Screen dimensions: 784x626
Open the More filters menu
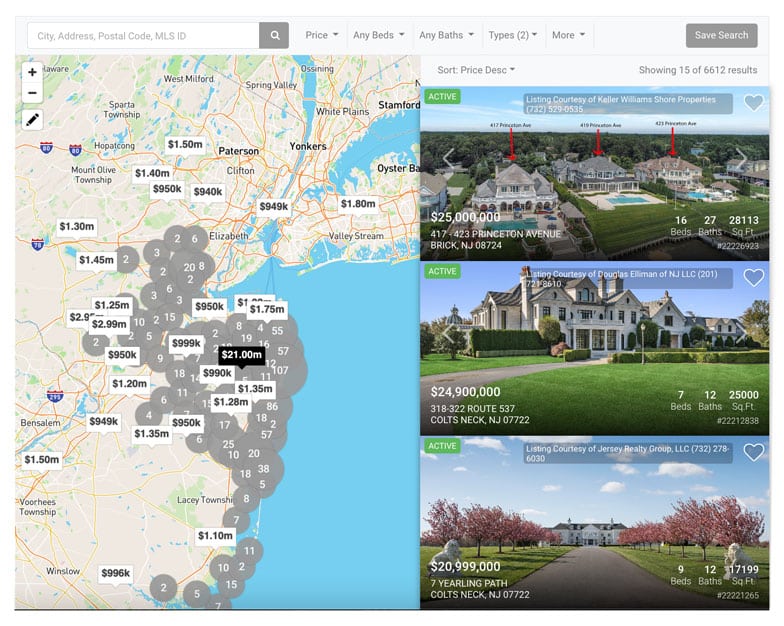point(568,35)
